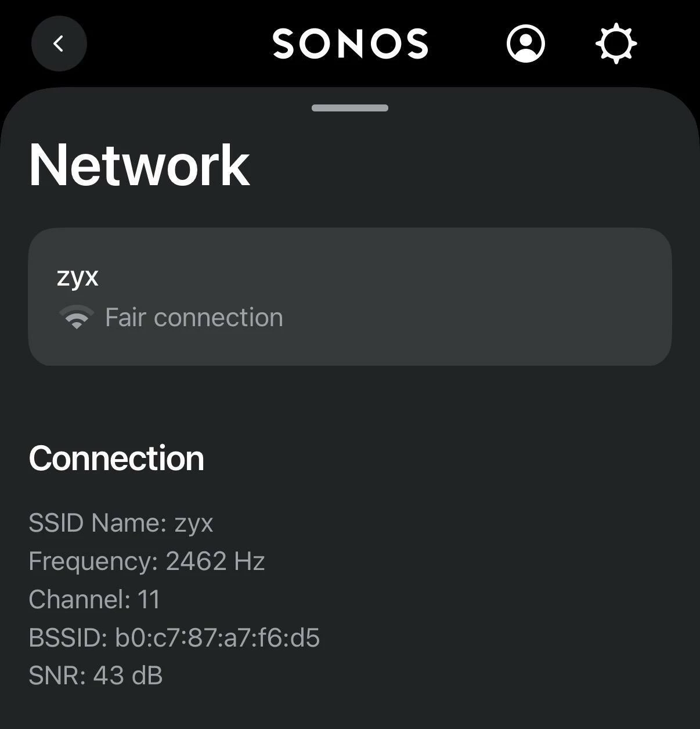Tap the Fair connection status text
The width and height of the screenshot is (700, 729).
pyautogui.click(x=194, y=317)
